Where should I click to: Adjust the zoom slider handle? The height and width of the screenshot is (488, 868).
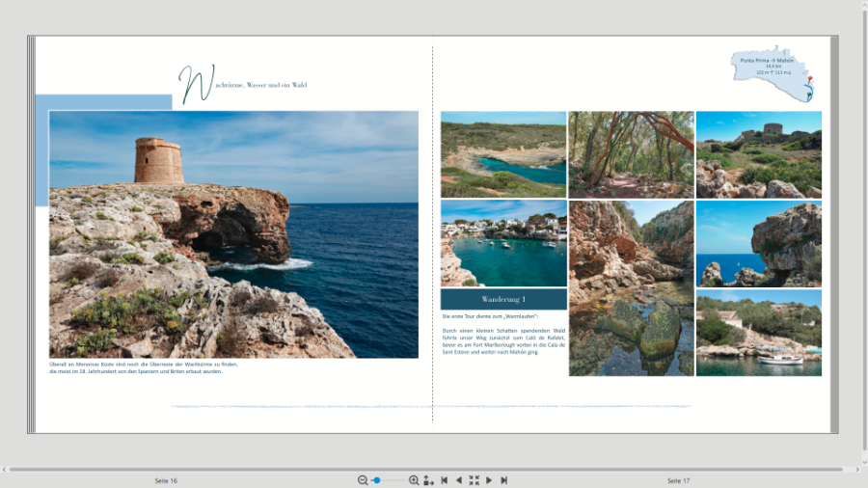(376, 480)
